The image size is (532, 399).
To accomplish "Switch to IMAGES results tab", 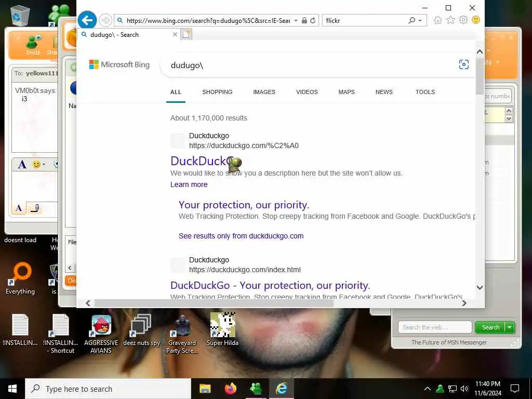I will [264, 92].
